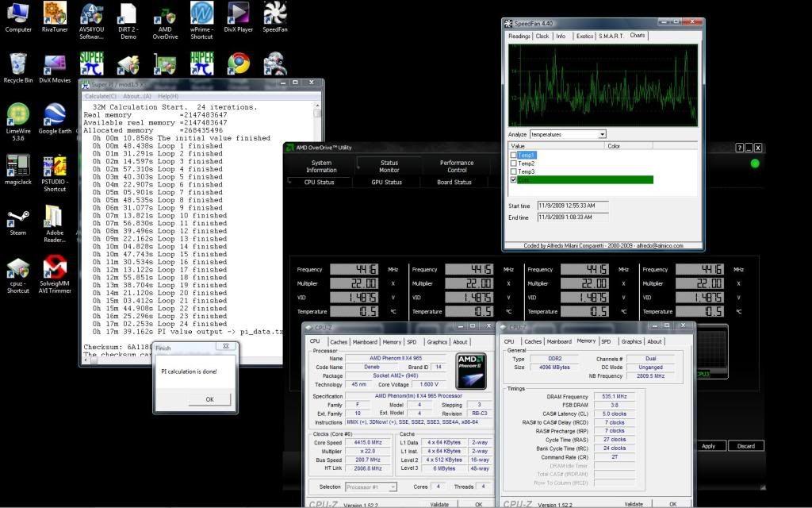812x508 pixels.
Task: Open the SpeedFan desktop icon
Action: [274, 13]
